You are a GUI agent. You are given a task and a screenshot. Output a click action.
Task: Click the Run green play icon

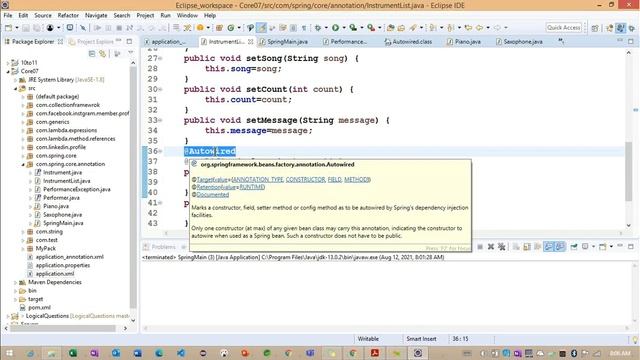click(x=336, y=28)
